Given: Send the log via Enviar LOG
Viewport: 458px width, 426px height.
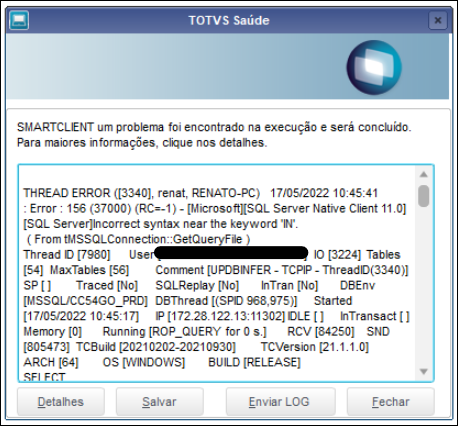Looking at the screenshot, I should 279,402.
